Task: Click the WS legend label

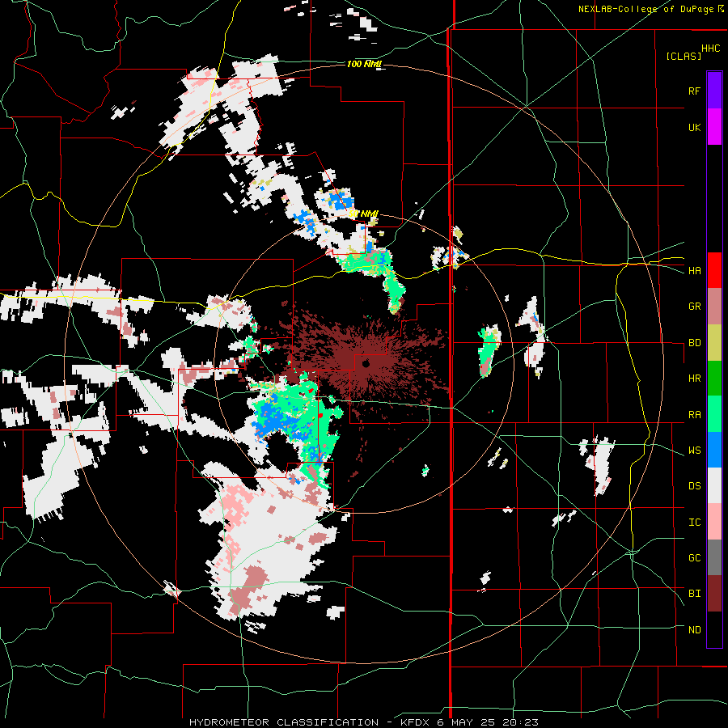Action: click(694, 451)
